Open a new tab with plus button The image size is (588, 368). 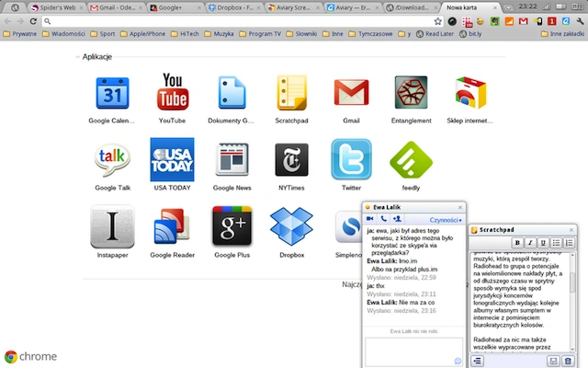coord(508,7)
